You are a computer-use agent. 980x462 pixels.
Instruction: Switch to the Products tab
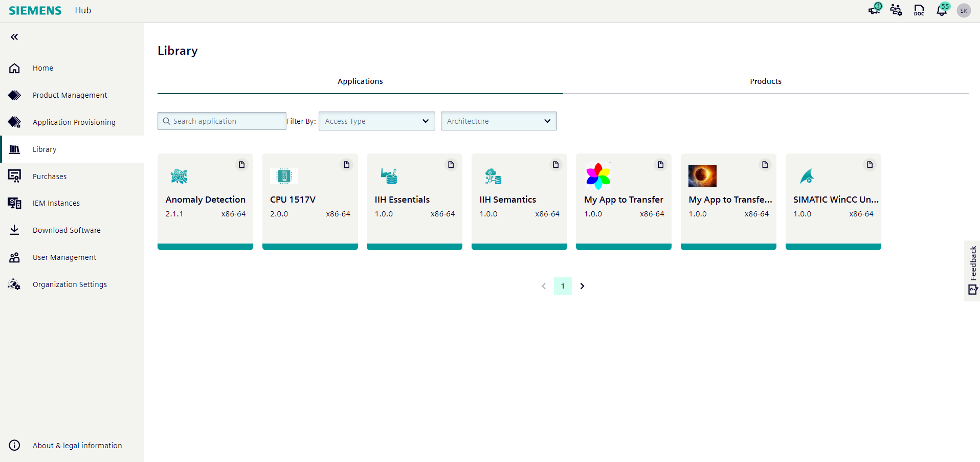coord(766,81)
